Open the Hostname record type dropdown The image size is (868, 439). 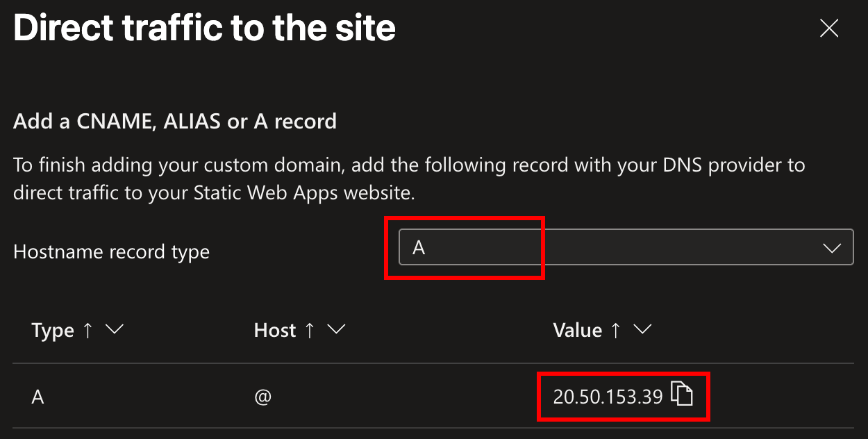pyautogui.click(x=625, y=248)
